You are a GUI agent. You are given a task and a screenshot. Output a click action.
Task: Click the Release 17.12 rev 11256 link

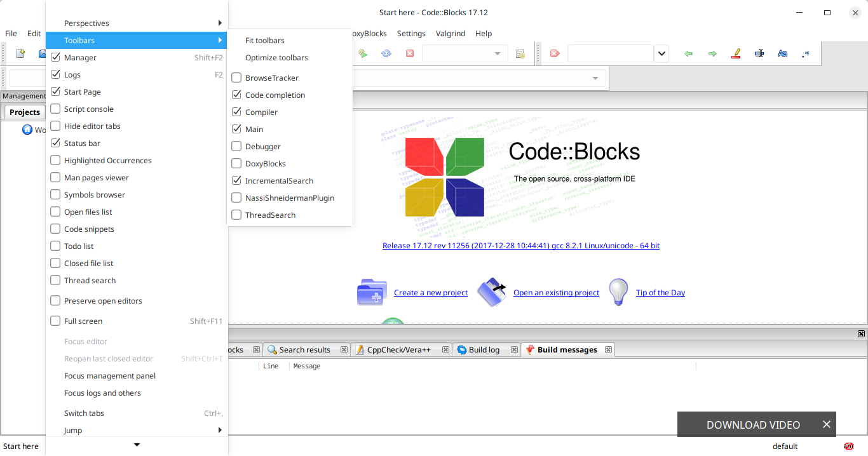pyautogui.click(x=521, y=246)
